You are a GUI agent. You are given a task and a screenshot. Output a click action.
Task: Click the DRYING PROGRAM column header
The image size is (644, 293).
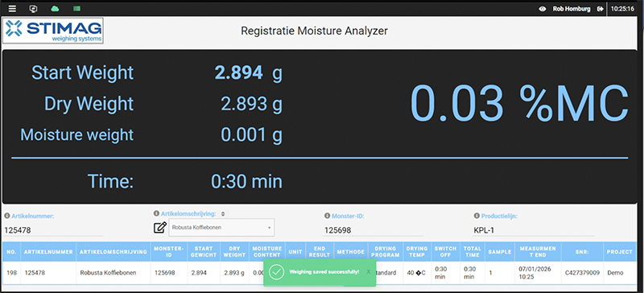coord(386,251)
